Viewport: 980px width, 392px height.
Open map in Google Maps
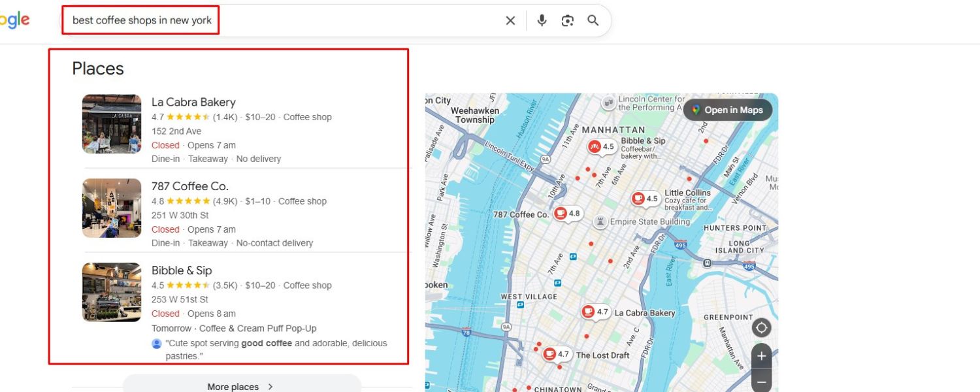[x=727, y=110]
